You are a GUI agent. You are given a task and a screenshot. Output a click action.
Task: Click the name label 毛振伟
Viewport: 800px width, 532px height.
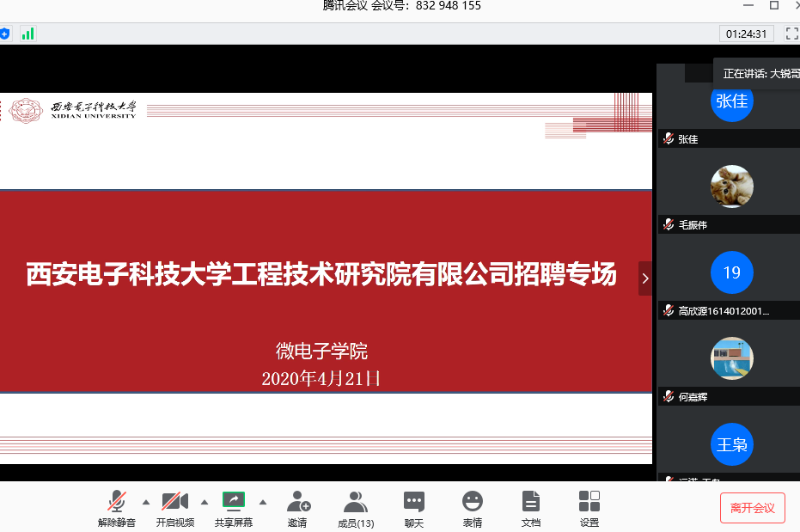tap(693, 225)
